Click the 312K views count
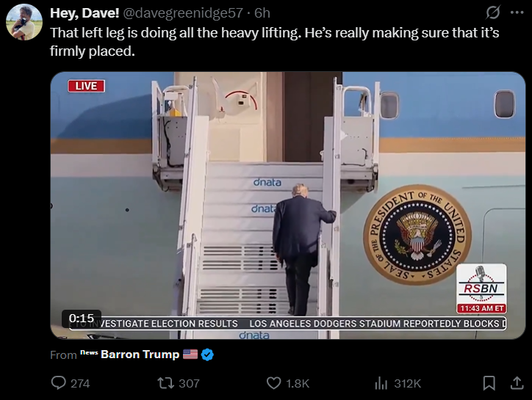Viewport: 532px width, 400px height. [x=408, y=383]
